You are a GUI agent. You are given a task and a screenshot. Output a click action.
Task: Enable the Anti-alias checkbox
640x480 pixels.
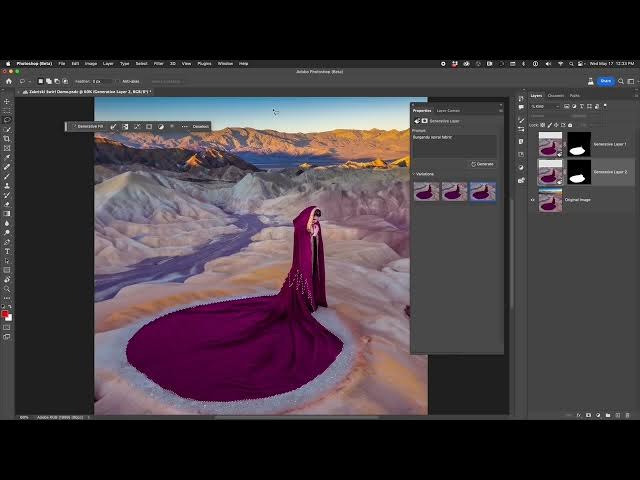[120, 81]
